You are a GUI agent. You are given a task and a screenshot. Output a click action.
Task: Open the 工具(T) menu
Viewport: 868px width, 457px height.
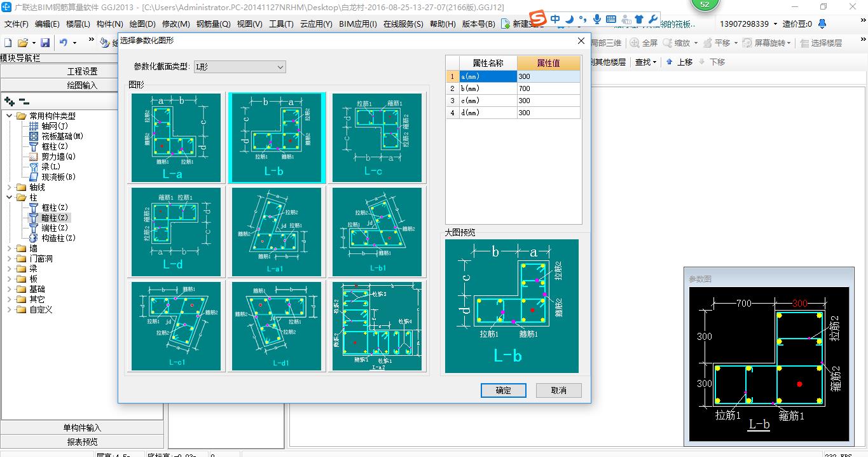click(x=281, y=24)
